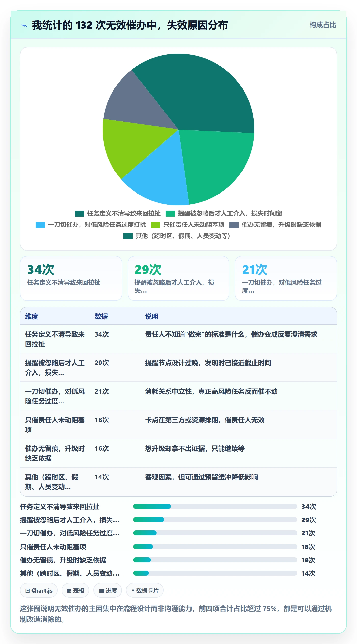Open the 21次 data card
This screenshot has width=357, height=644.
pyautogui.click(x=286, y=278)
